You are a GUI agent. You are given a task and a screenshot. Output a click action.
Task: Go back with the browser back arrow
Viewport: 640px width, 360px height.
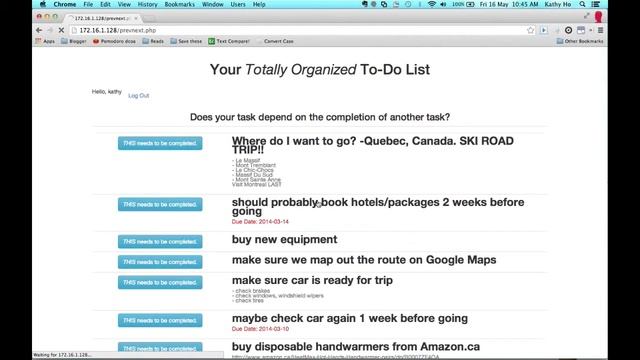(x=39, y=30)
